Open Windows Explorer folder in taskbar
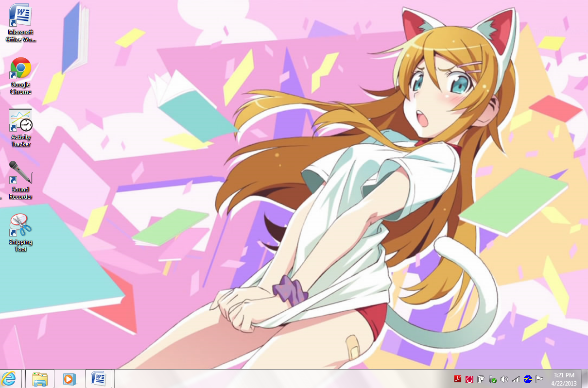588x388 pixels. click(40, 378)
